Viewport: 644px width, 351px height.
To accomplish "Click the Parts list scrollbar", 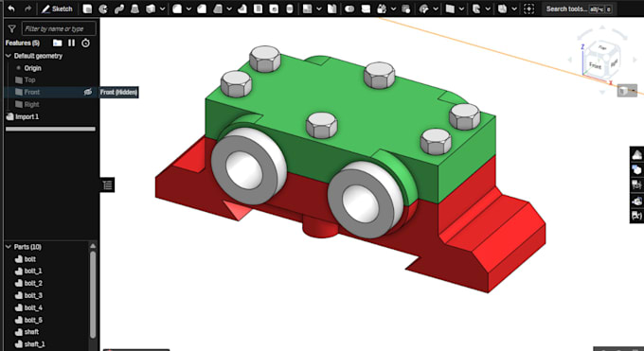I will click(x=93, y=295).
